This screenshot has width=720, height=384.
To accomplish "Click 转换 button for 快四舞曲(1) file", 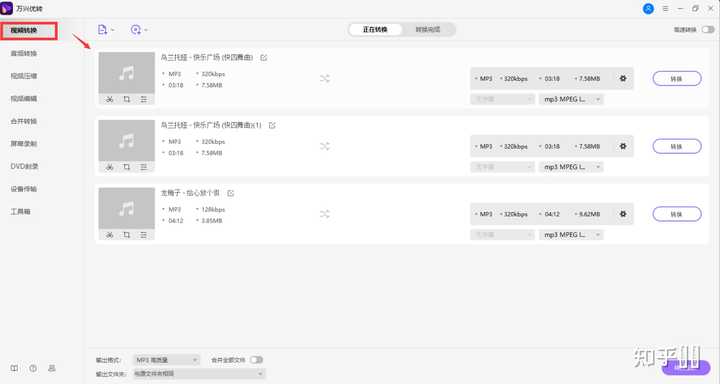I will (677, 146).
